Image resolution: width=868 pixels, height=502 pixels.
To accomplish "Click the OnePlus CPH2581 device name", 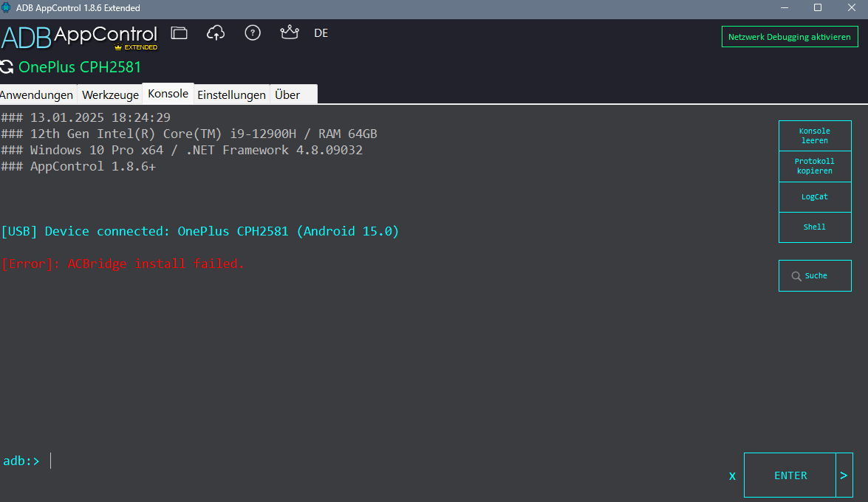I will coord(80,67).
